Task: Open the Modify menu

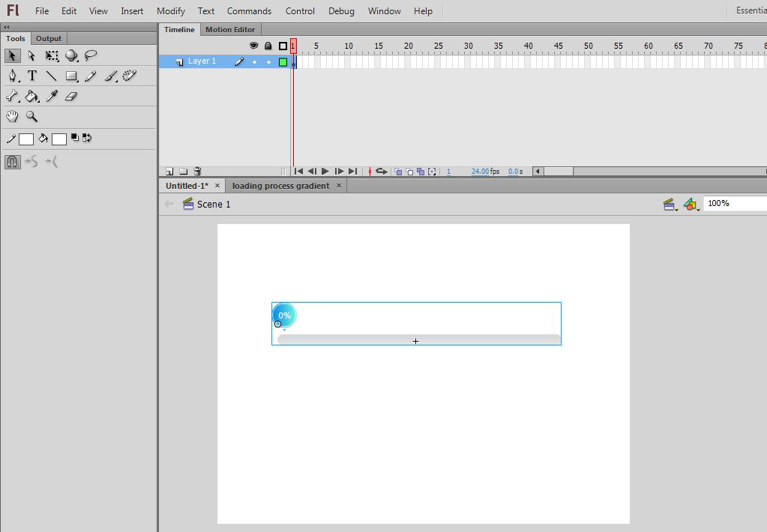Action: click(171, 10)
